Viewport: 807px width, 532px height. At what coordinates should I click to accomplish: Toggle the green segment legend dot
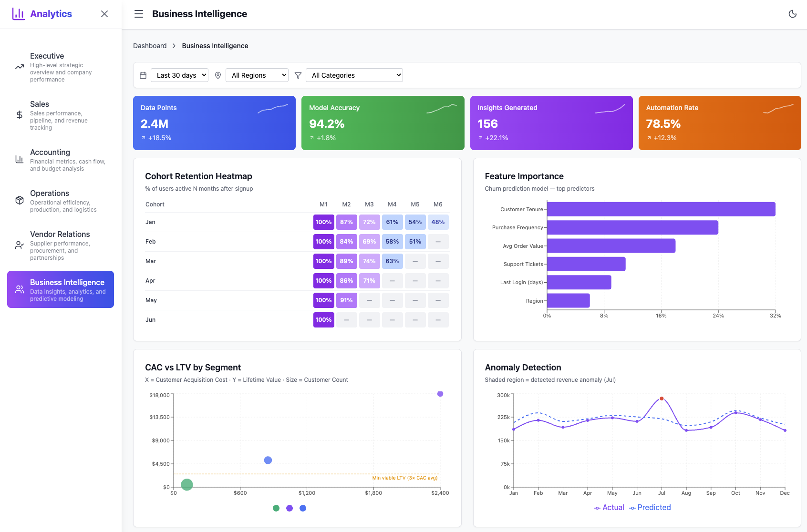[x=276, y=508]
